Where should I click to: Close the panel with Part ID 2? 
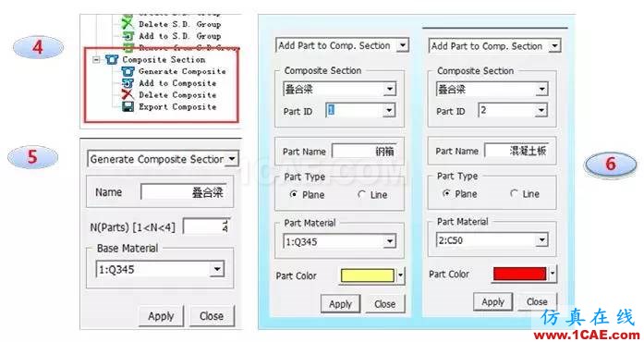[x=537, y=301]
